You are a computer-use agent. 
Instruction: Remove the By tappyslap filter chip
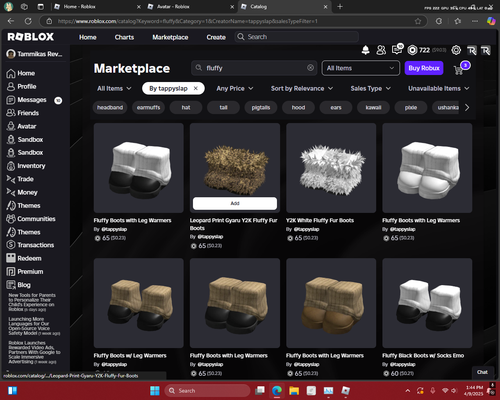196,88
